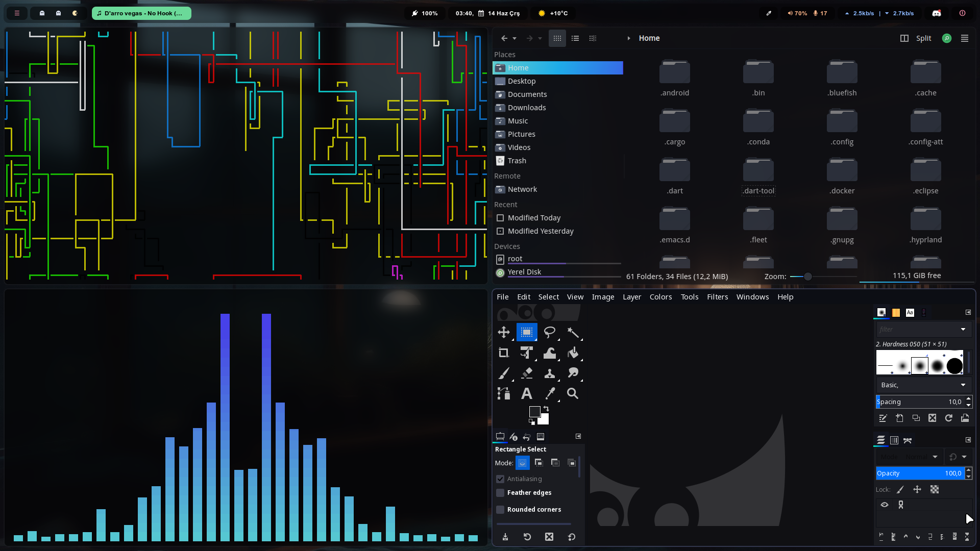Select the Zoom tool

(572, 393)
